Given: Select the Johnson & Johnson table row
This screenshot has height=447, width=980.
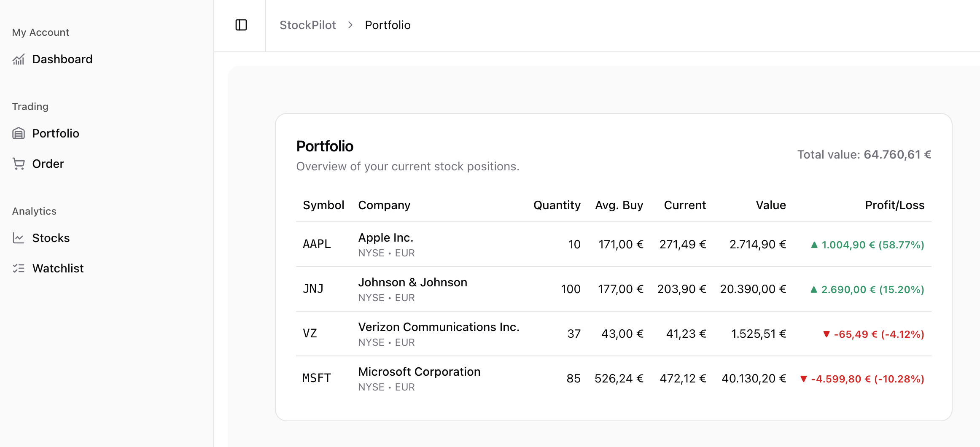Looking at the screenshot, I should click(x=614, y=289).
